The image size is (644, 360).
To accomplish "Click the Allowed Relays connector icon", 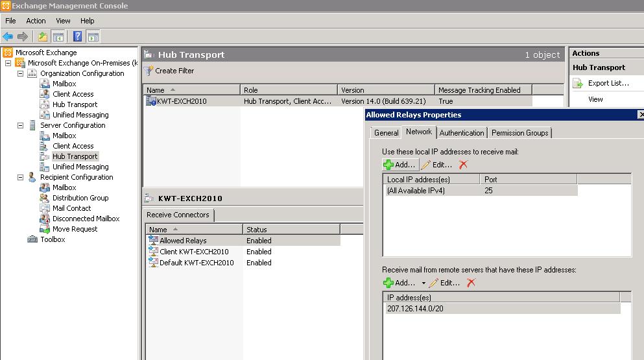I will tap(153, 241).
